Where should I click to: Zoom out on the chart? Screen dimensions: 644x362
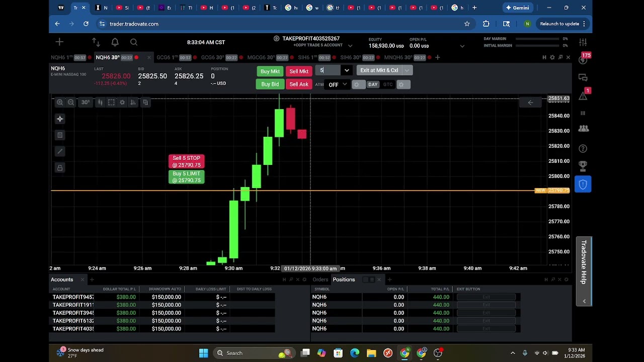tap(71, 103)
